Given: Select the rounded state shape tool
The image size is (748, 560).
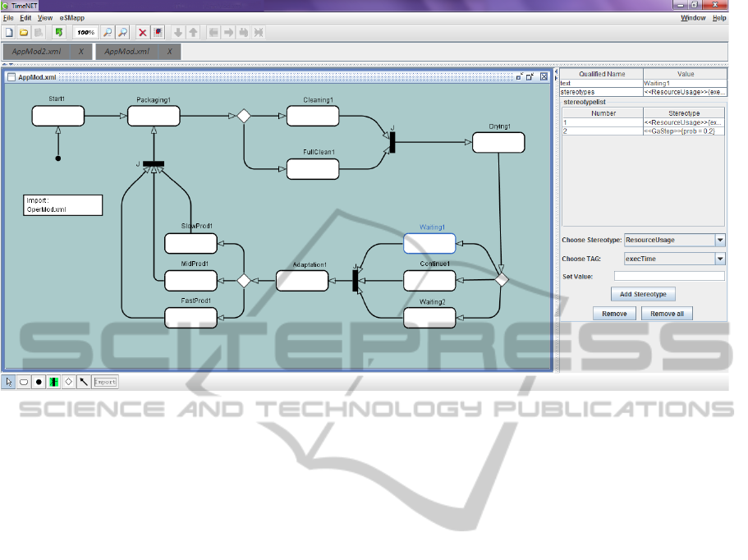Looking at the screenshot, I should tap(24, 382).
